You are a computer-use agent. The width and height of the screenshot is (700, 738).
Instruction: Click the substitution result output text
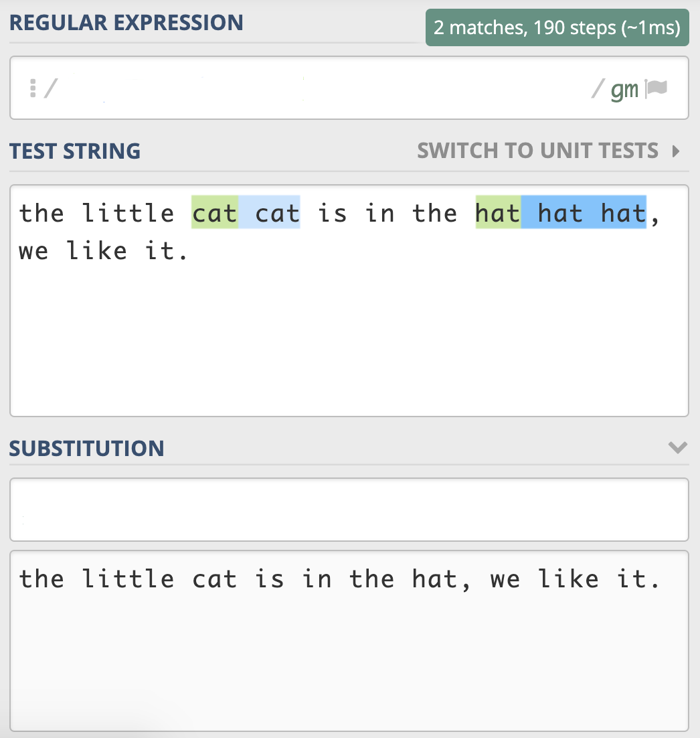[x=340, y=579]
